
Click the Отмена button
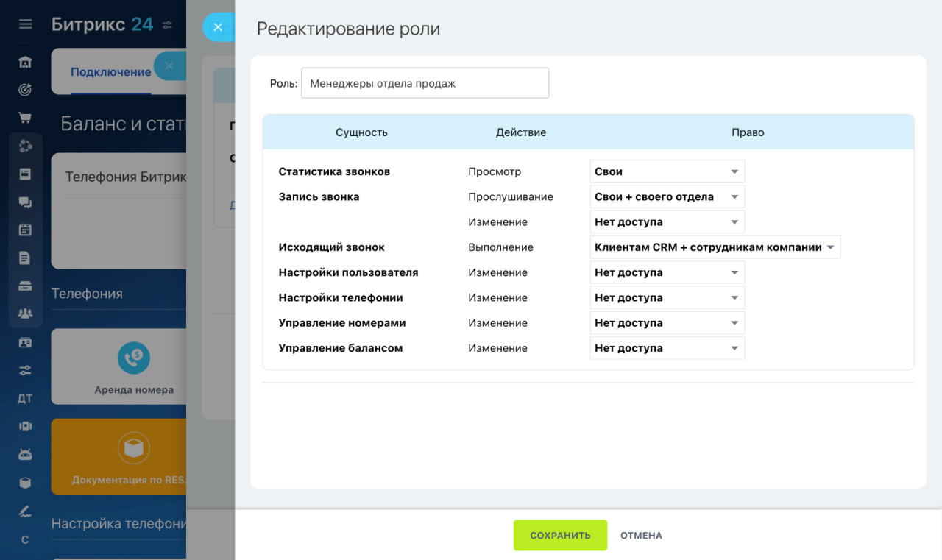[x=641, y=536]
